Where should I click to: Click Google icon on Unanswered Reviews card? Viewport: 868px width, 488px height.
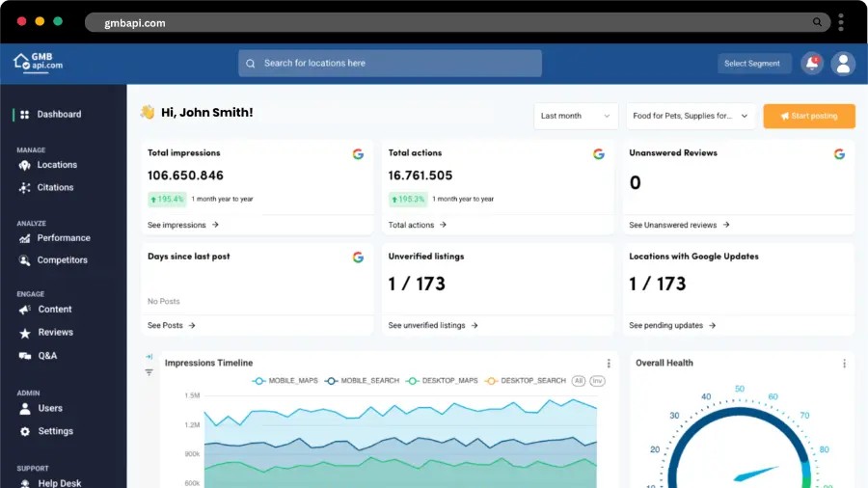click(x=840, y=154)
